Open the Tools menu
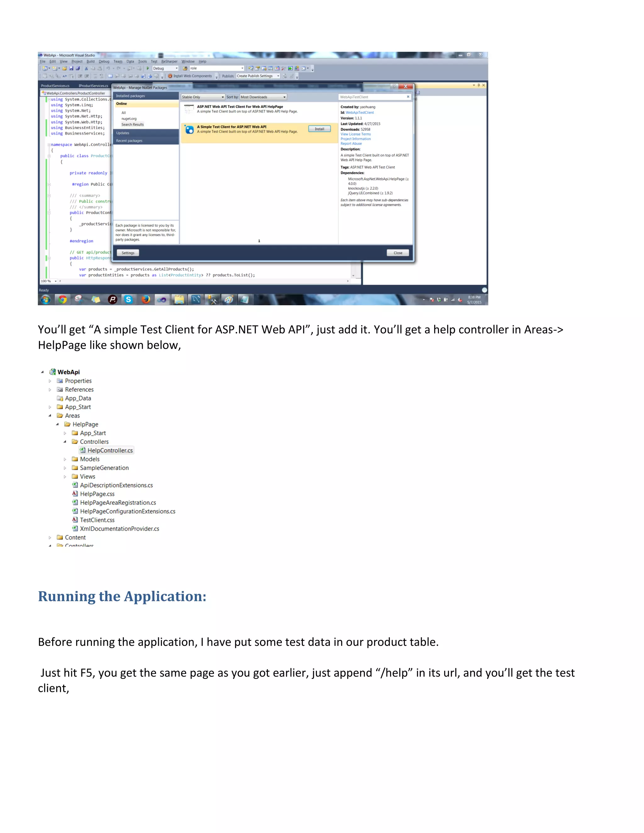This screenshot has height=833, width=644. tap(142, 61)
